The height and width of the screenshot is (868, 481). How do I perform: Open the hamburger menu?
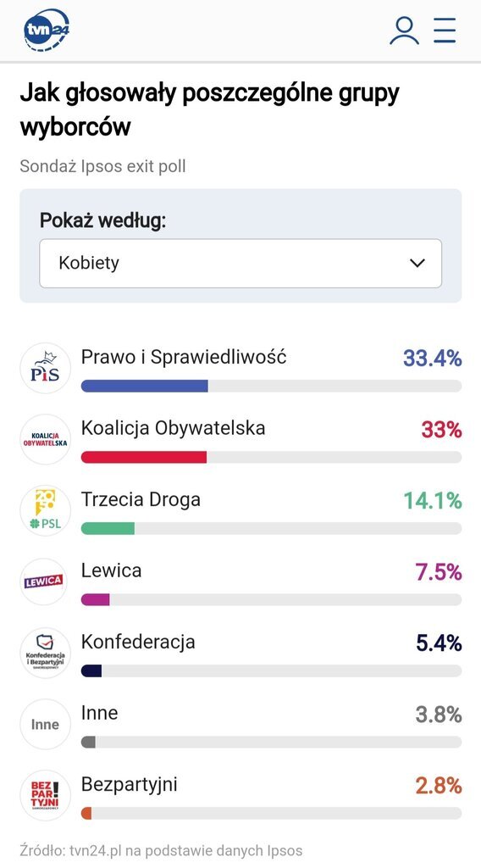tap(445, 30)
